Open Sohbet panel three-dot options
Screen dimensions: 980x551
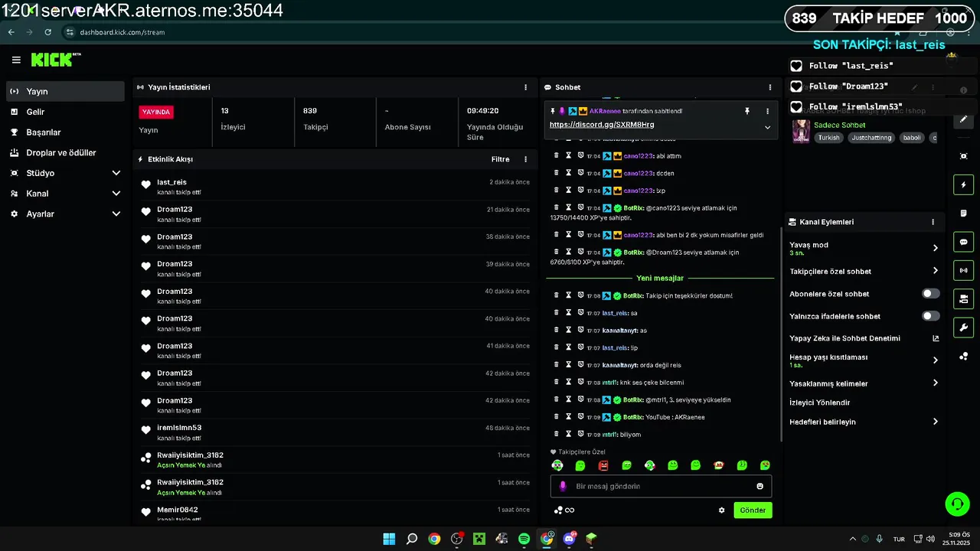(769, 87)
